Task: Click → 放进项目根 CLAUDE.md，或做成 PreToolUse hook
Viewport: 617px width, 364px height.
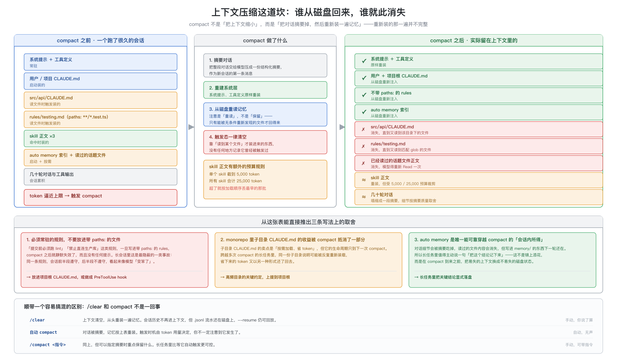Action: click(x=77, y=277)
